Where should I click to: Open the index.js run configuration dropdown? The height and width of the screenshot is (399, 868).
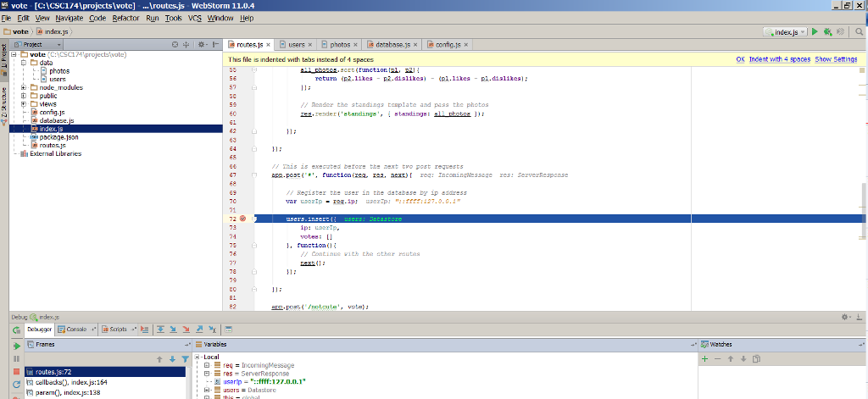785,31
